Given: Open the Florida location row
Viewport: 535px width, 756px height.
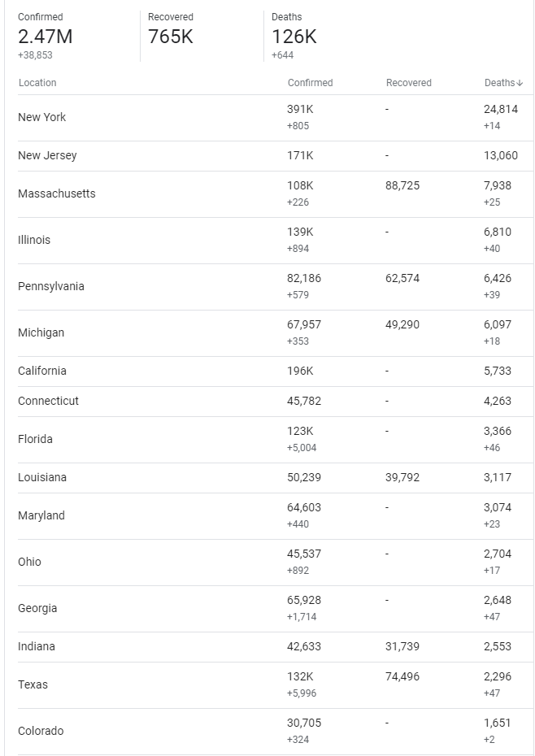Looking at the screenshot, I should coord(35,439).
